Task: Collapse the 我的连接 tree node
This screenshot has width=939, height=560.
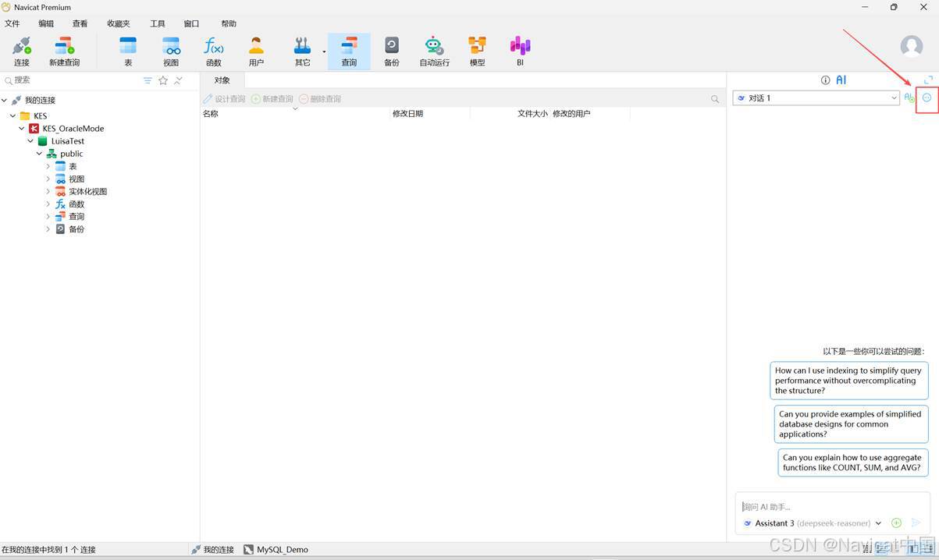Action: pyautogui.click(x=4, y=100)
